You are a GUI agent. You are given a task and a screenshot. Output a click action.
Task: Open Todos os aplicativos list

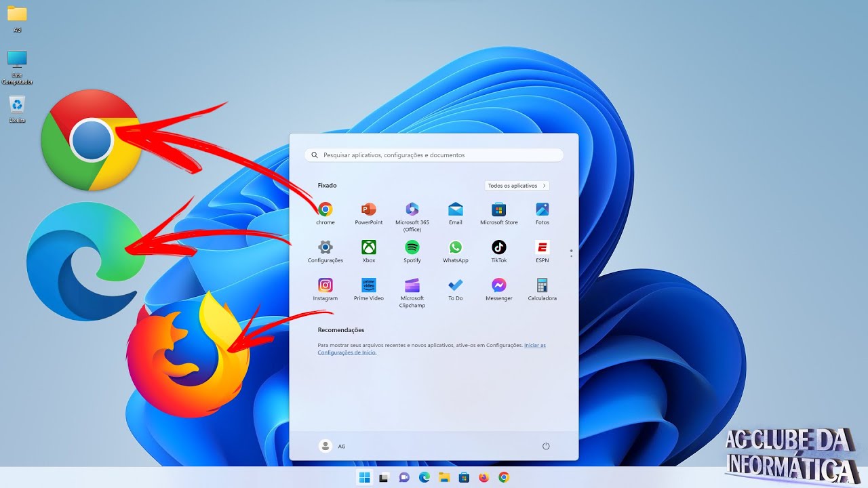(517, 186)
